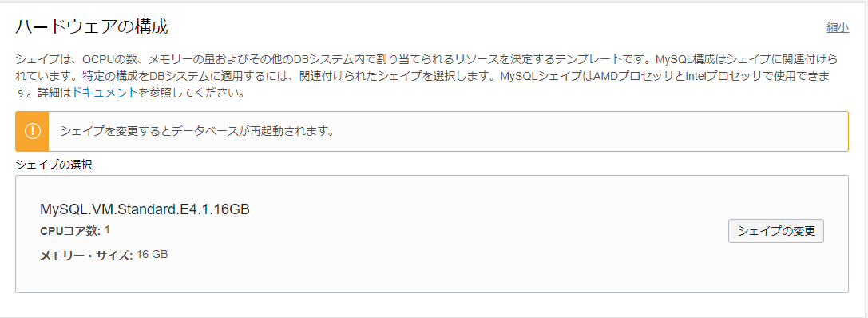Click the シェイプの選択 field label
The image size is (868, 318).
click(54, 165)
